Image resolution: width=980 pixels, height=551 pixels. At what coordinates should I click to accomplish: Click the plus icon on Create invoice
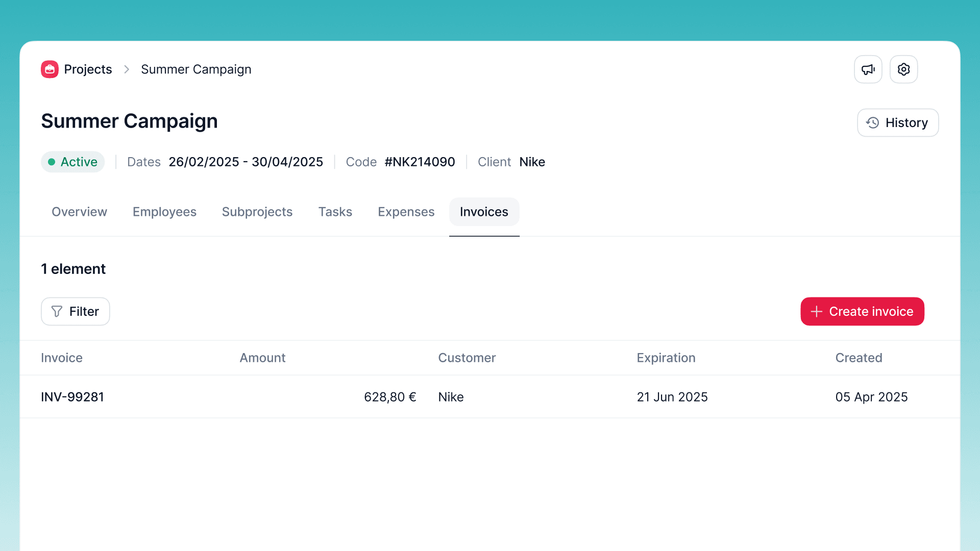pos(816,311)
